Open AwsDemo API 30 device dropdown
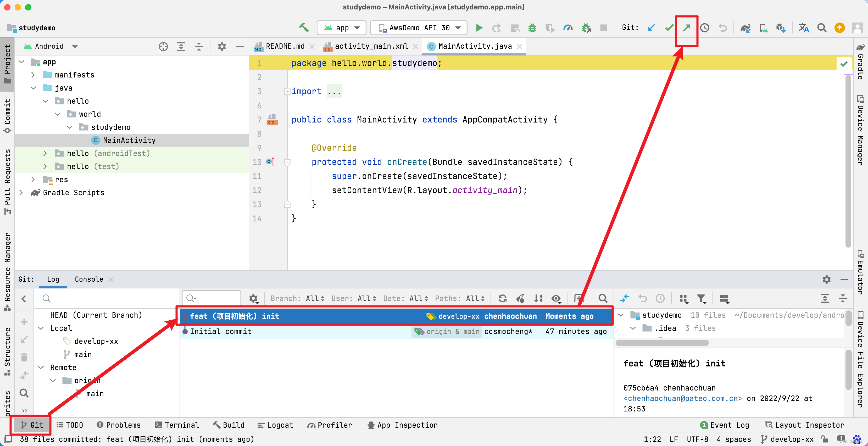The image size is (868, 446). pos(419,28)
